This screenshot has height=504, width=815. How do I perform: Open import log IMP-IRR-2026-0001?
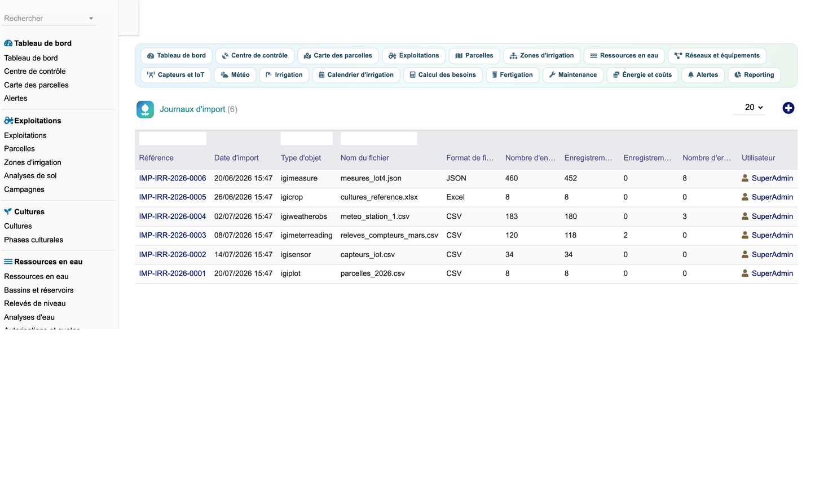(x=173, y=273)
